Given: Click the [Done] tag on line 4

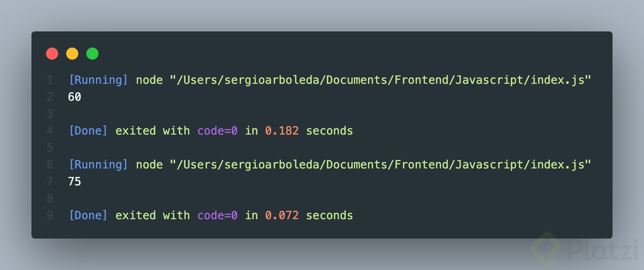Looking at the screenshot, I should click(x=88, y=131).
